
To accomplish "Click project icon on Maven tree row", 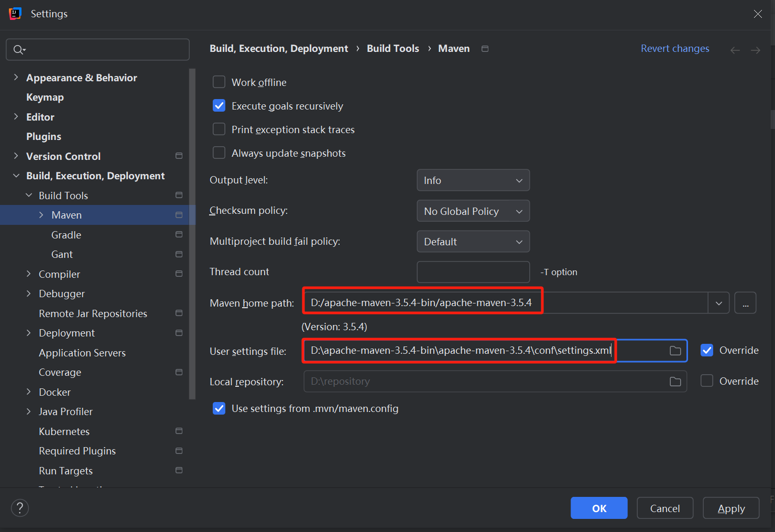I will coord(179,215).
